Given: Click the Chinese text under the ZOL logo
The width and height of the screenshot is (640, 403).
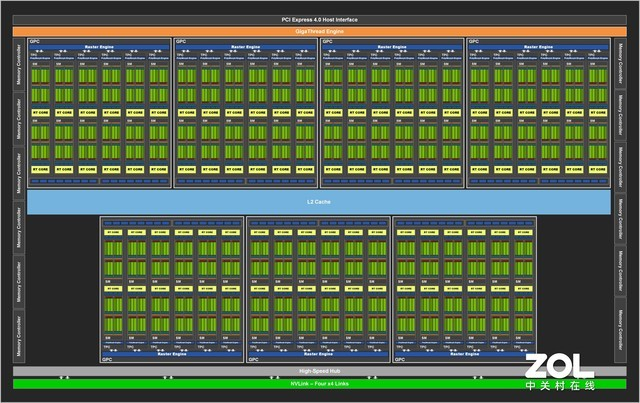Looking at the screenshot, I should pos(559,386).
